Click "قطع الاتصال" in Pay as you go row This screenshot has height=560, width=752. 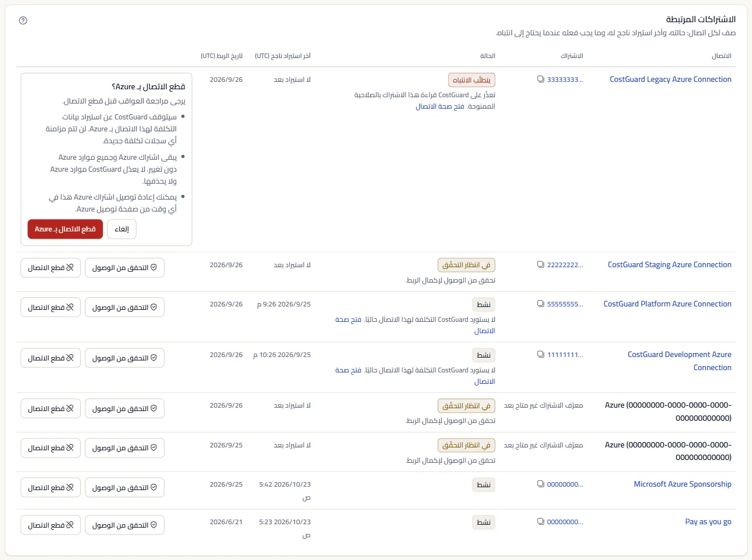tap(51, 525)
